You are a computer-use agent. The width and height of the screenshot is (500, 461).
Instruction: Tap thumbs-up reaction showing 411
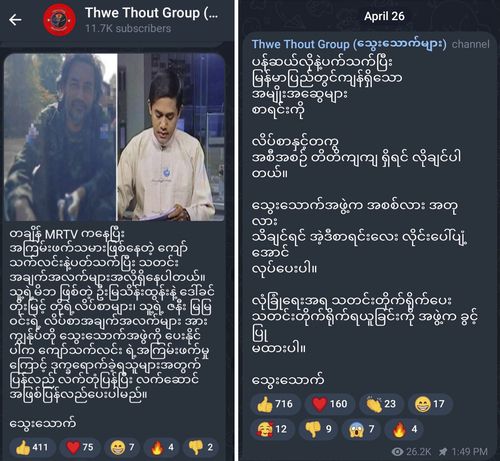click(32, 447)
